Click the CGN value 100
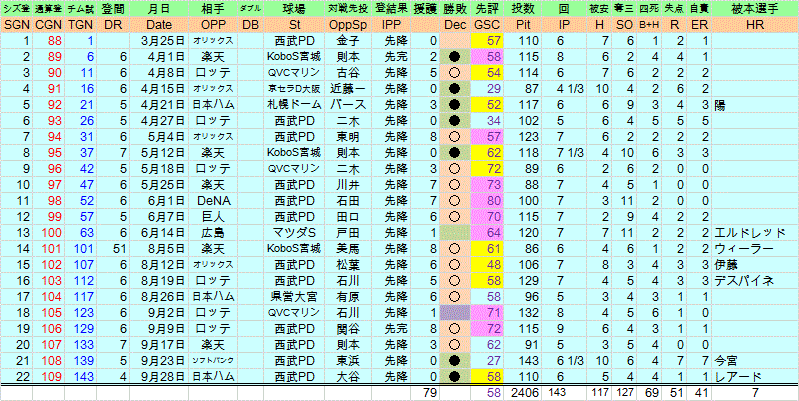The height and width of the screenshot is (401, 799). pyautogui.click(x=50, y=232)
